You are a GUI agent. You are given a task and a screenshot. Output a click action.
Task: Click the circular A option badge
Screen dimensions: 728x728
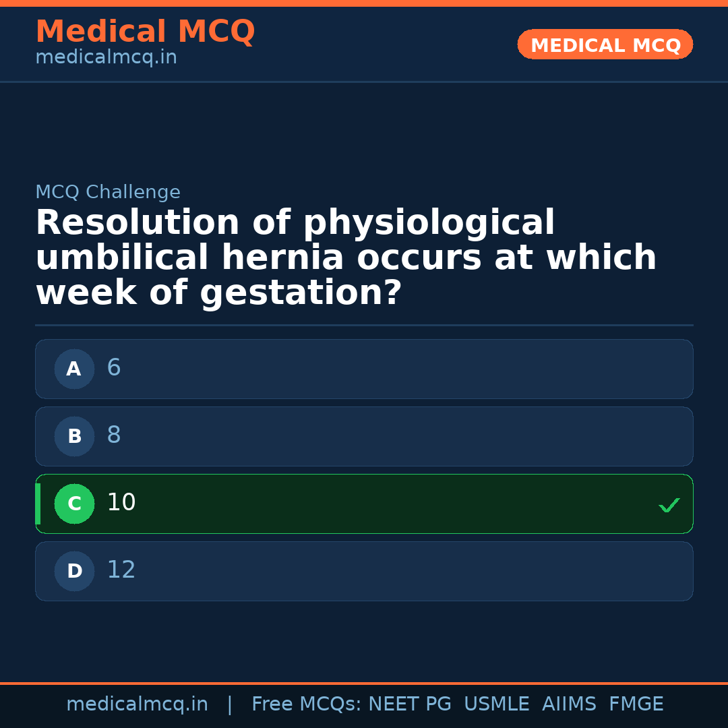tap(74, 369)
